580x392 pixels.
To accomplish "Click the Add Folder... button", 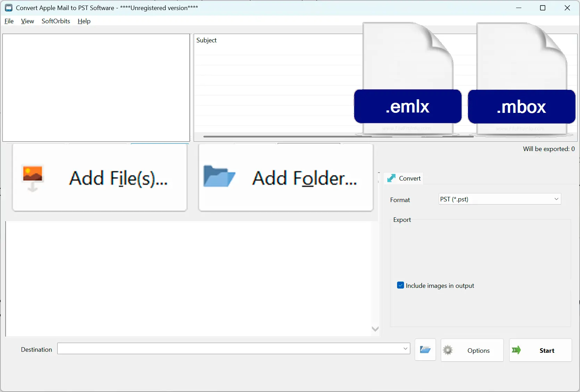I will [x=286, y=177].
